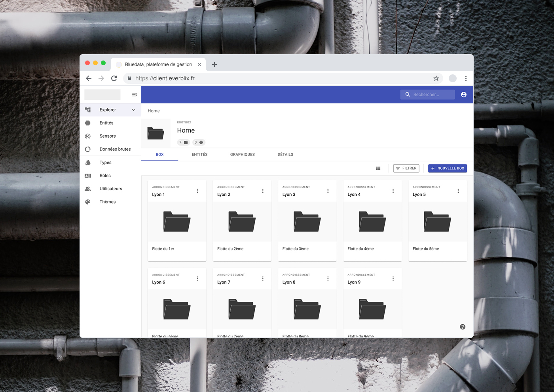Screen dimensions: 554x392
Task: Create a new box with Nouvelle Box
Action: (447, 169)
